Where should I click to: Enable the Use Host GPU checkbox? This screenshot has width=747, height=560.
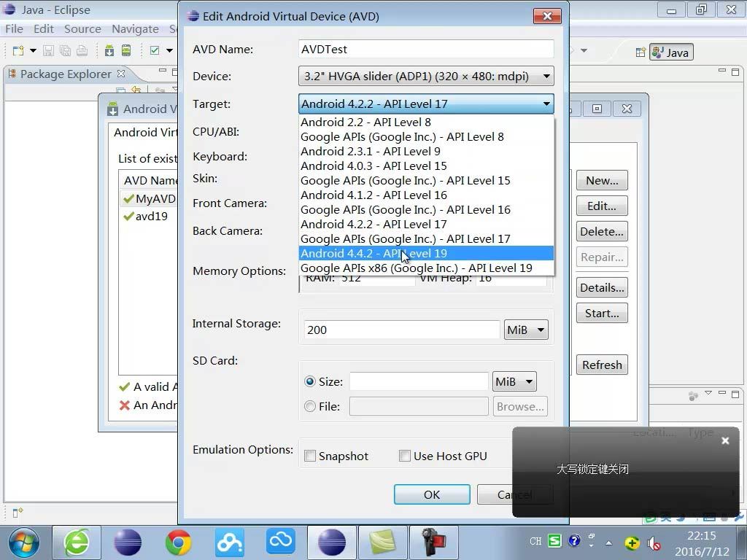[404, 456]
